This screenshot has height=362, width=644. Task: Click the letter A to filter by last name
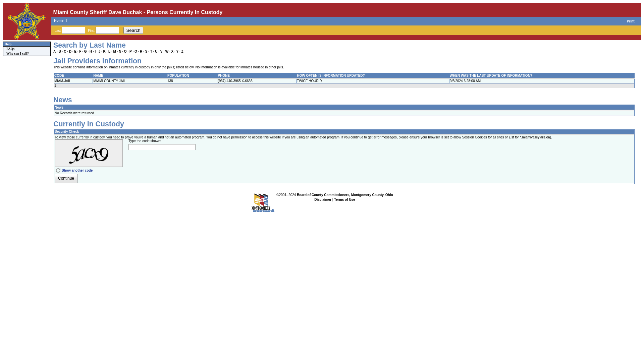[x=55, y=51]
